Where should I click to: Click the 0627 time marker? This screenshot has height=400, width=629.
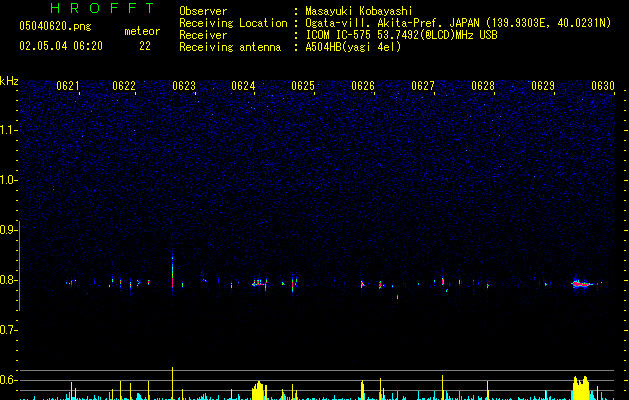click(423, 86)
